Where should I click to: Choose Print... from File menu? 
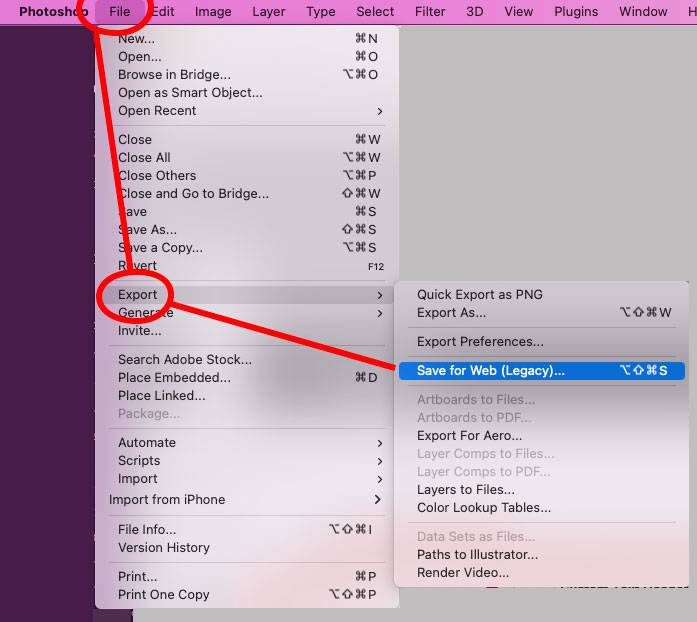247,577
